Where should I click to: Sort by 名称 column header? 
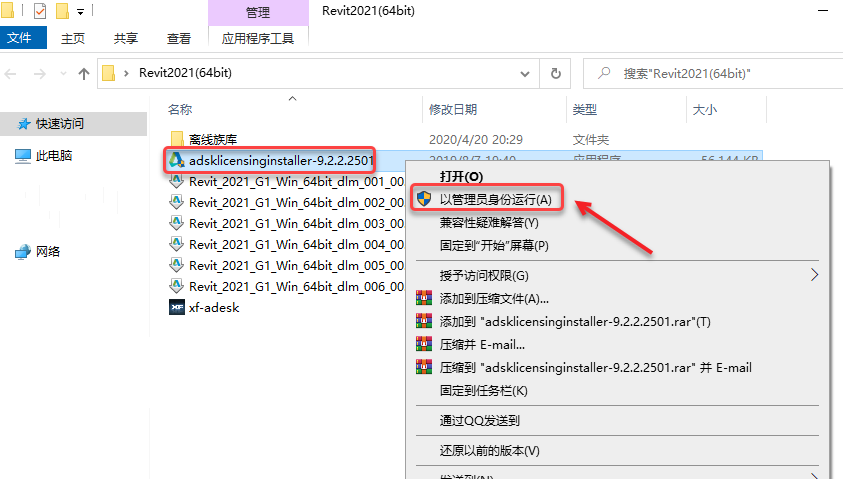pos(180,110)
